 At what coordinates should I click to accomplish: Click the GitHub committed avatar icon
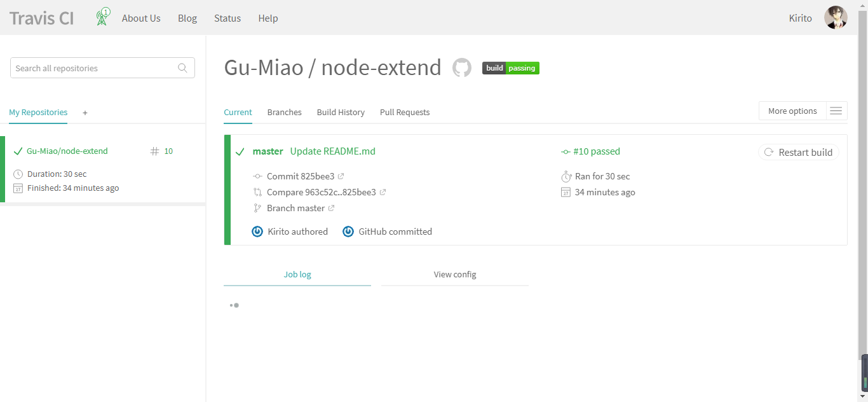[348, 232]
